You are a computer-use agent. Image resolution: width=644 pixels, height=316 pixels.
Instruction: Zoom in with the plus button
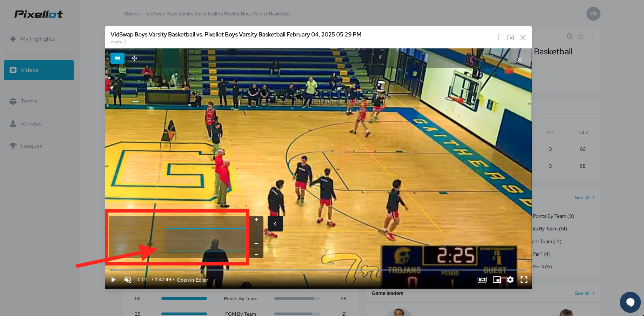(256, 220)
